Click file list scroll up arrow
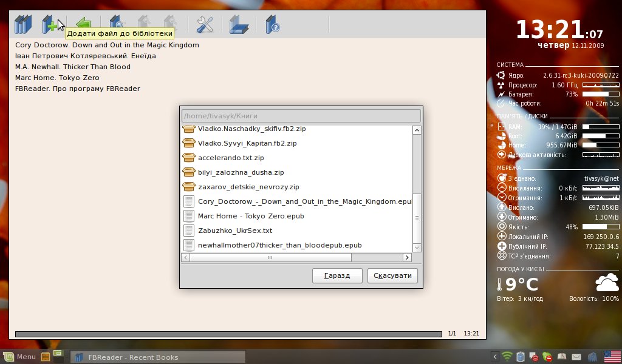This screenshot has height=364, width=622. [x=417, y=130]
